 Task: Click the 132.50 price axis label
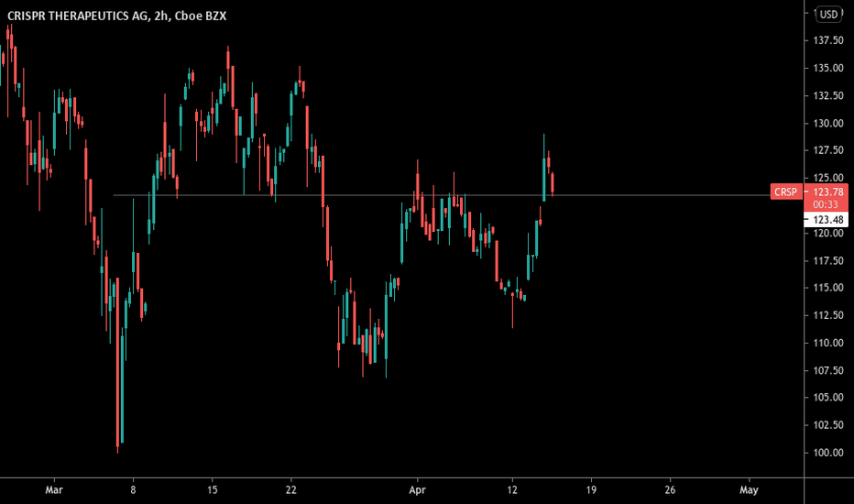point(827,95)
